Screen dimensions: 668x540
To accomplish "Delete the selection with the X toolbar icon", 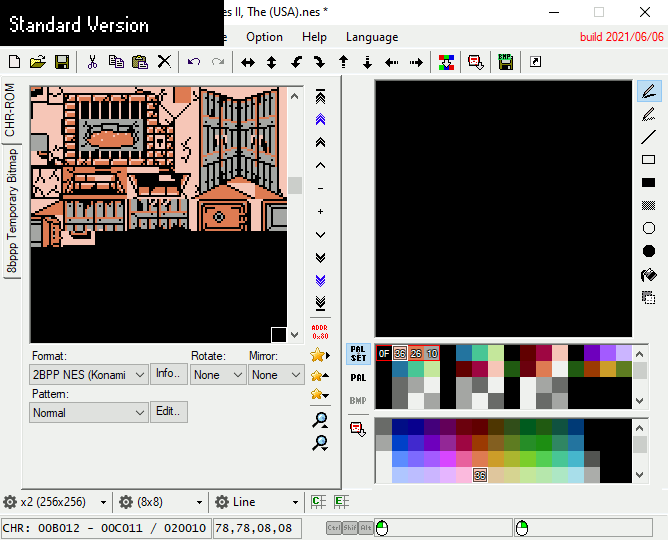I will (164, 62).
